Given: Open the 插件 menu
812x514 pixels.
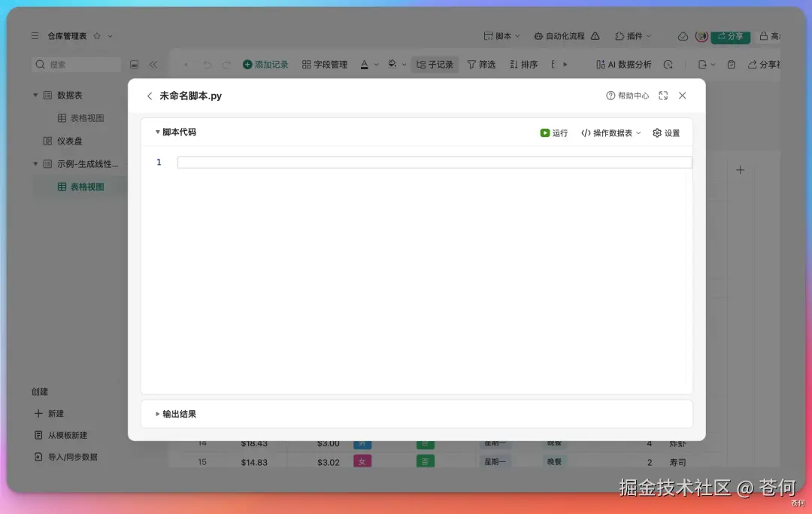Looking at the screenshot, I should pyautogui.click(x=633, y=36).
